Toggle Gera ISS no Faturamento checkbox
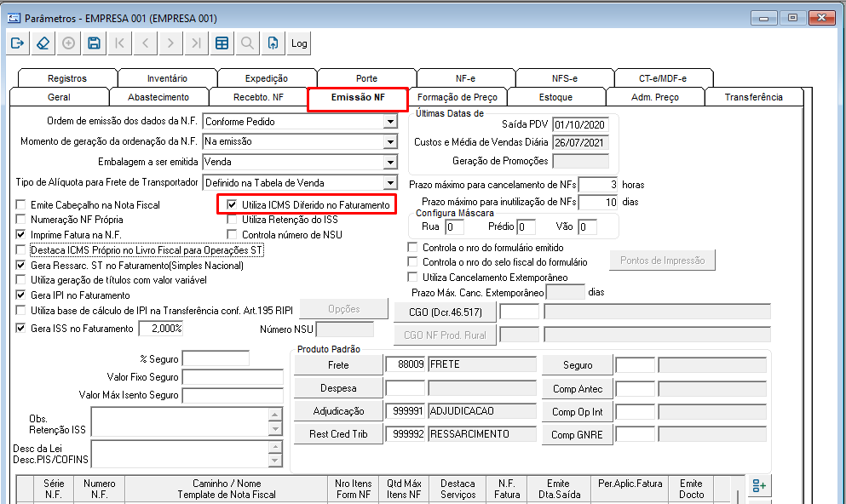Image resolution: width=846 pixels, height=504 pixels. [x=21, y=328]
